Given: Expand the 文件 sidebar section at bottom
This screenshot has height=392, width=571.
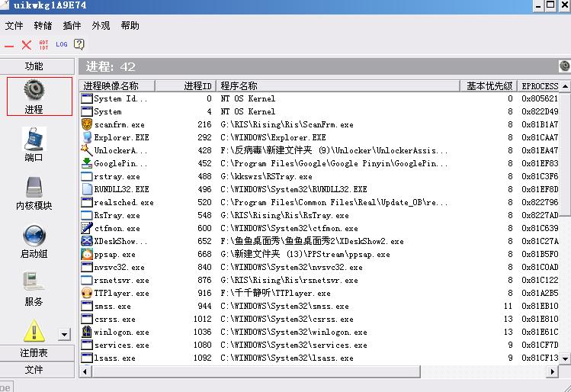Looking at the screenshot, I should click(37, 369).
